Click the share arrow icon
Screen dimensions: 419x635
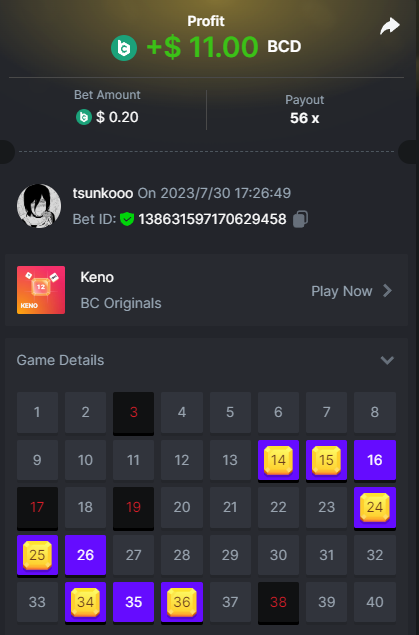[x=390, y=26]
